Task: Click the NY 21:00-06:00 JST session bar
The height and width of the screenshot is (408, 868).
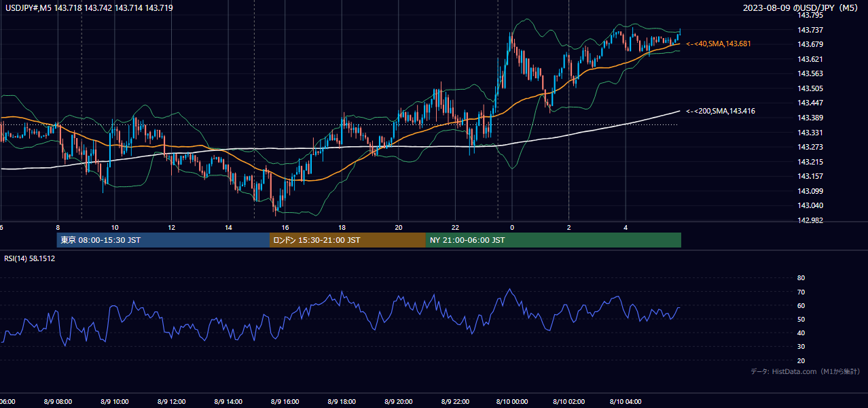Action: (x=554, y=240)
